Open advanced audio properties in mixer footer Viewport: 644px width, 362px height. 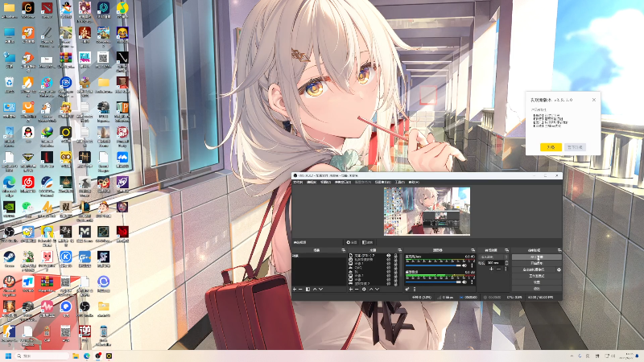click(x=407, y=290)
